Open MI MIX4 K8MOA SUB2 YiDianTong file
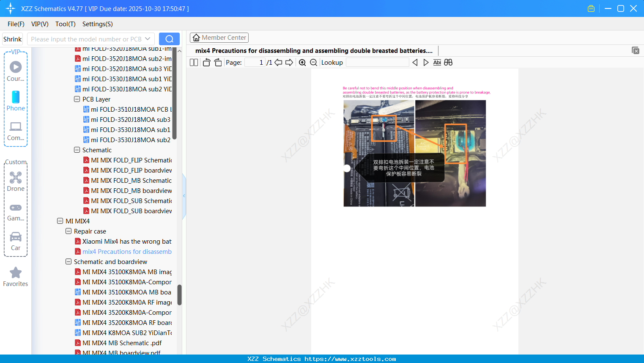 pyautogui.click(x=123, y=333)
